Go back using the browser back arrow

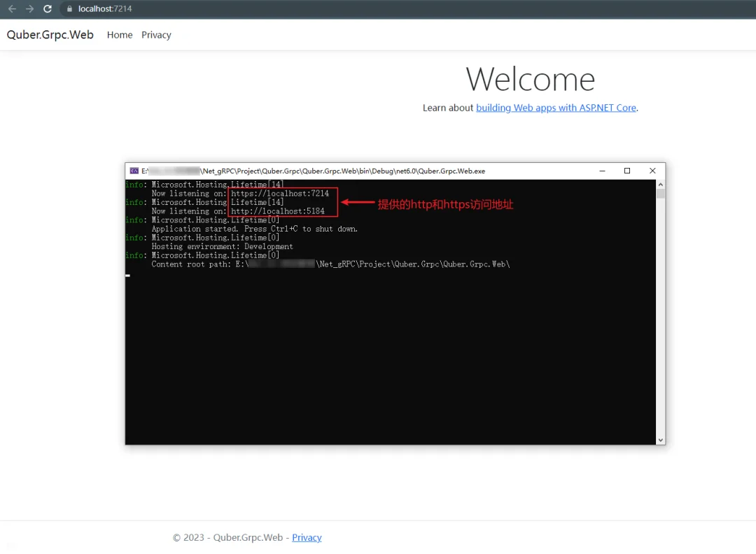pyautogui.click(x=12, y=8)
